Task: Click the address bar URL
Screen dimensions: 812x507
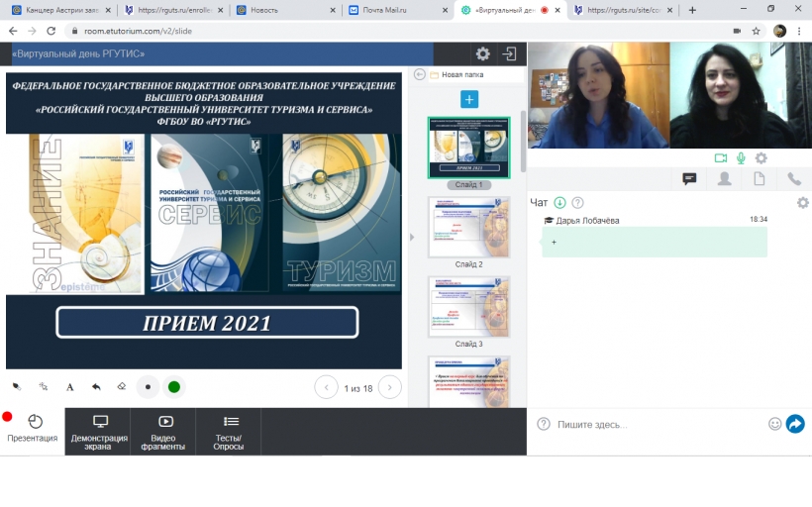Action: (x=138, y=31)
